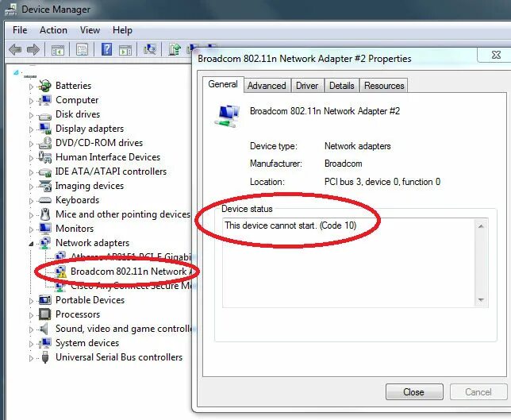Screen dimensions: 511x420
Task: Click inside the Device status text box
Action: (x=349, y=263)
